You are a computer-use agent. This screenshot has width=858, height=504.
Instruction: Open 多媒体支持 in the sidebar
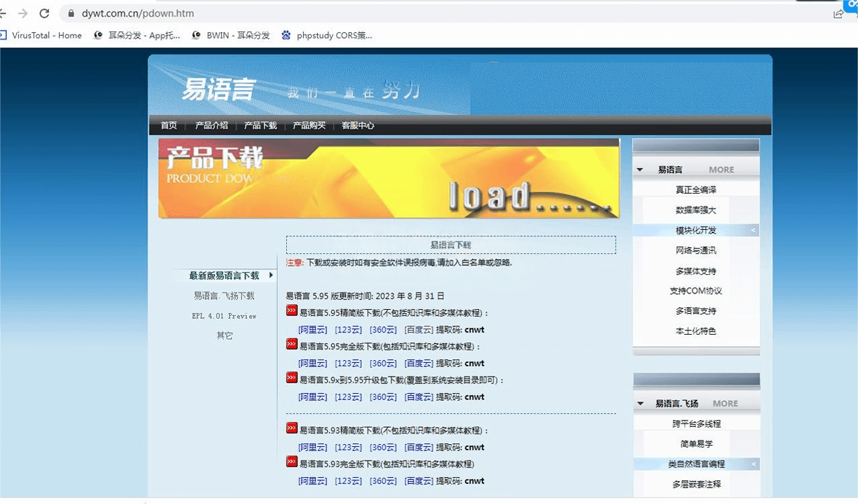(x=696, y=271)
